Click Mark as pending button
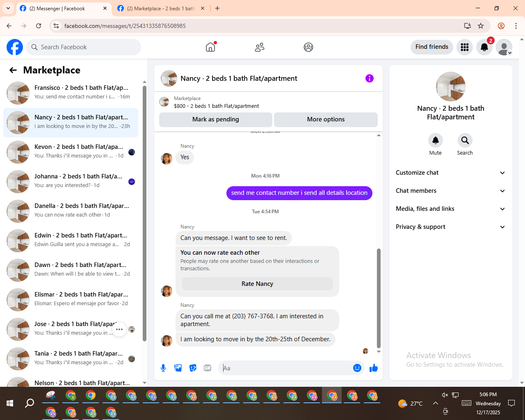This screenshot has height=420, width=525. coord(216,119)
